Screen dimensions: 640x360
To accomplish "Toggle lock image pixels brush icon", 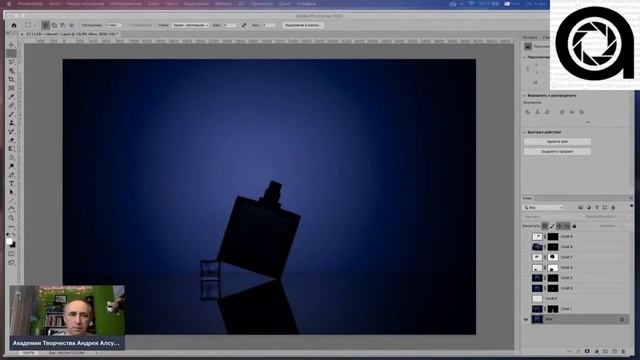I will 552,226.
